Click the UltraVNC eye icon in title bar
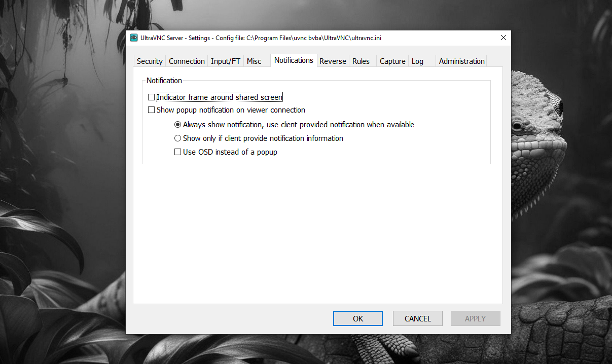Viewport: 612px width, 364px height. pos(134,38)
